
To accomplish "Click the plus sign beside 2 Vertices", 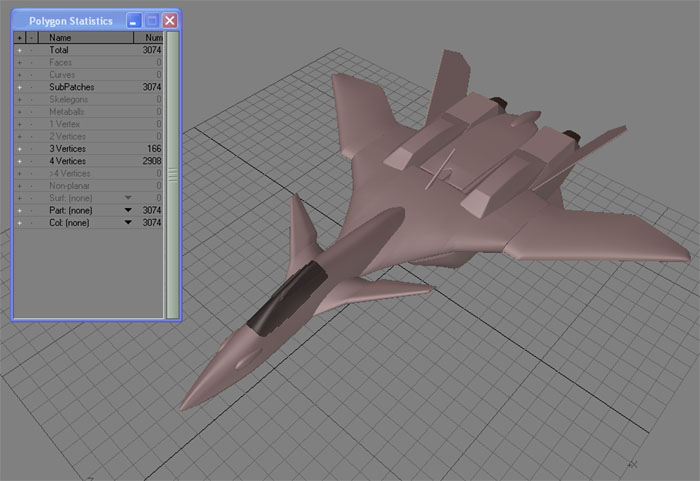I will pos(20,137).
